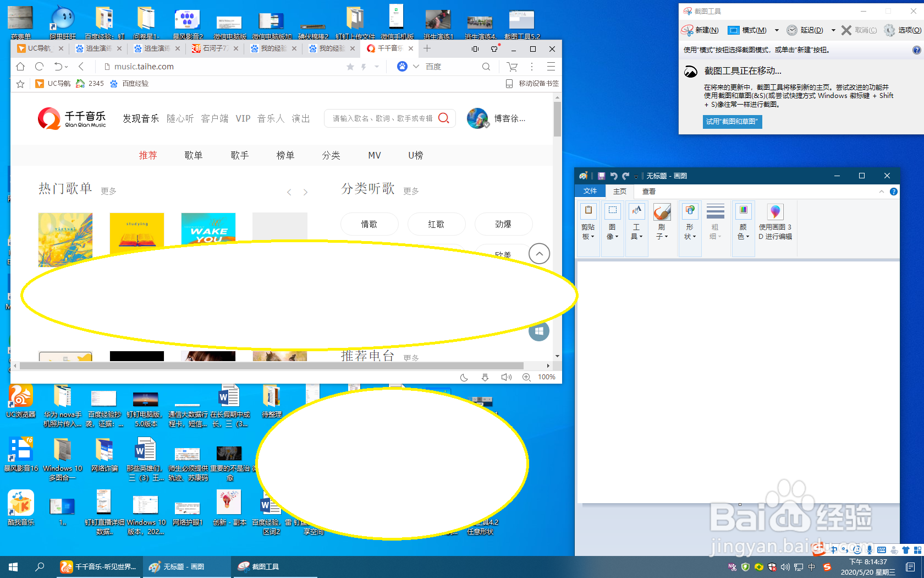This screenshot has width=924, height=578.
Task: Click the Windows Start button
Action: pos(13,566)
